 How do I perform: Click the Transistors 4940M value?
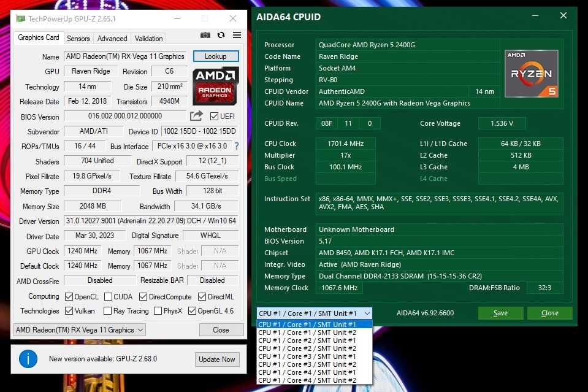[x=169, y=101]
